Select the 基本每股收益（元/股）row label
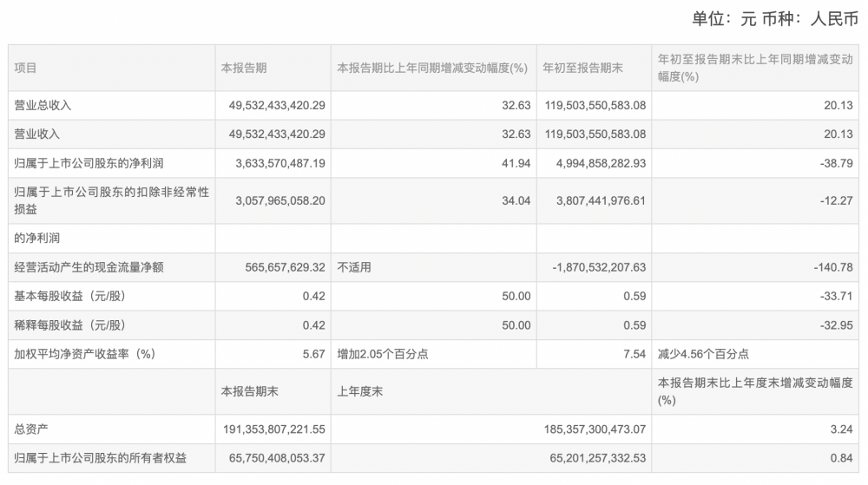The width and height of the screenshot is (868, 485). coord(69,296)
